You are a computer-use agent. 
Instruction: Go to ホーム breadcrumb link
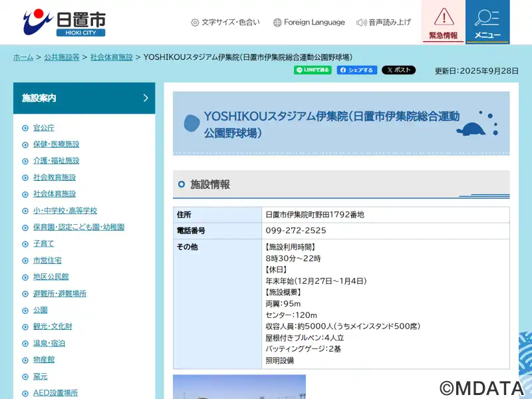[x=23, y=57]
